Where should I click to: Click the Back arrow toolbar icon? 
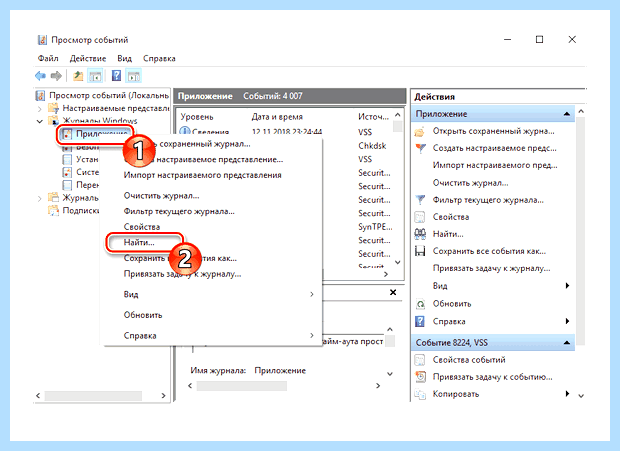pos(40,75)
